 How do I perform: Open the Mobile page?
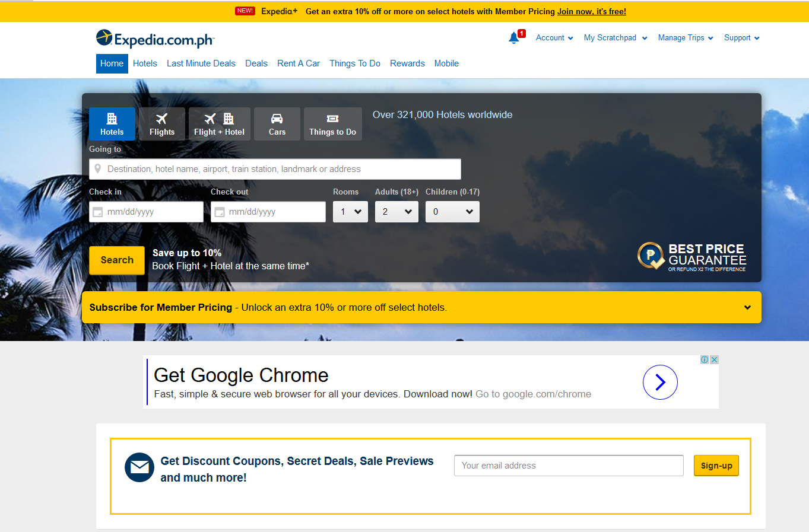click(446, 63)
